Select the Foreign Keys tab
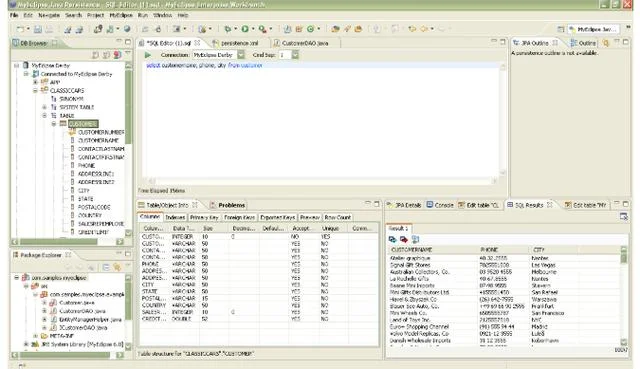Image resolution: width=640 pixels, height=369 pixels. coord(240,218)
